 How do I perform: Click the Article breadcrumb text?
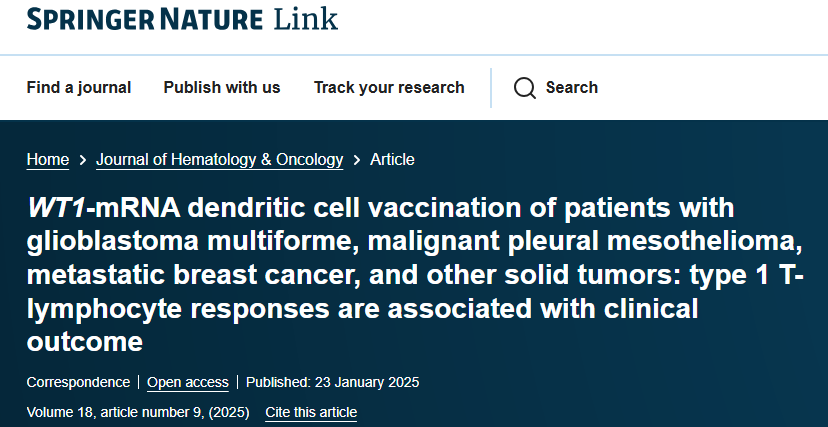(x=392, y=160)
